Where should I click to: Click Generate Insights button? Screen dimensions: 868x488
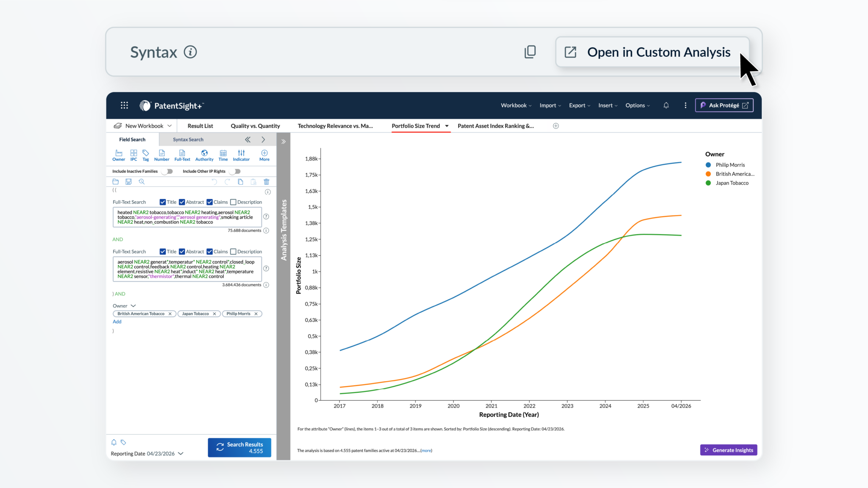click(x=729, y=450)
